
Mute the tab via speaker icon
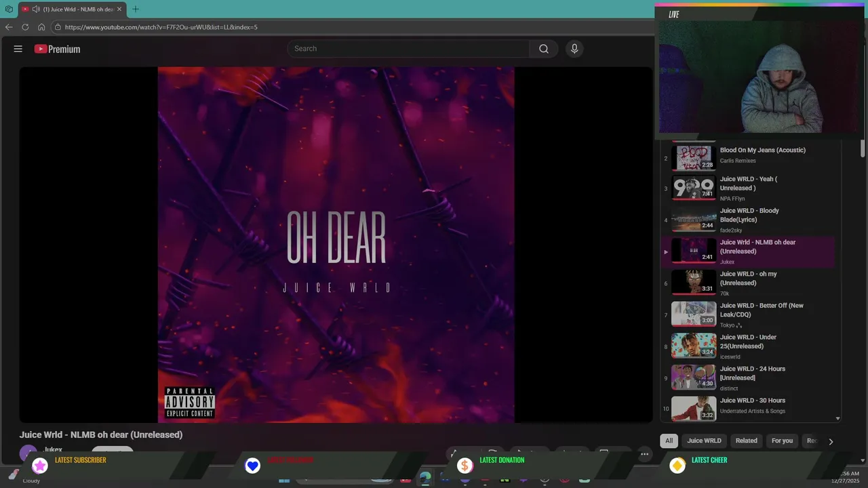(36, 9)
